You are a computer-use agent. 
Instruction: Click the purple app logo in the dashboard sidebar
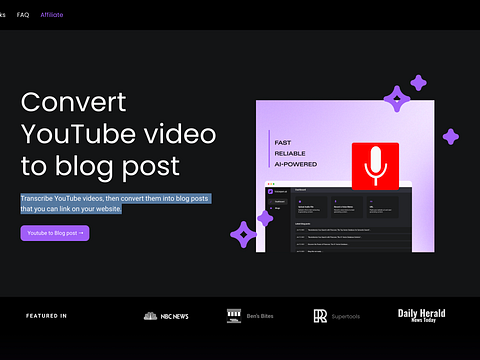tap(270, 192)
